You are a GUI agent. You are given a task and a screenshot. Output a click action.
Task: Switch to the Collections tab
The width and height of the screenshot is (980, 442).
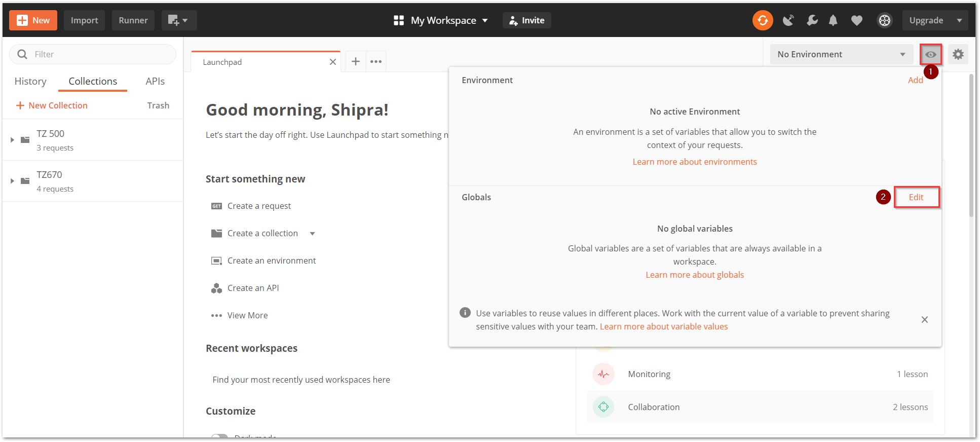click(x=93, y=81)
